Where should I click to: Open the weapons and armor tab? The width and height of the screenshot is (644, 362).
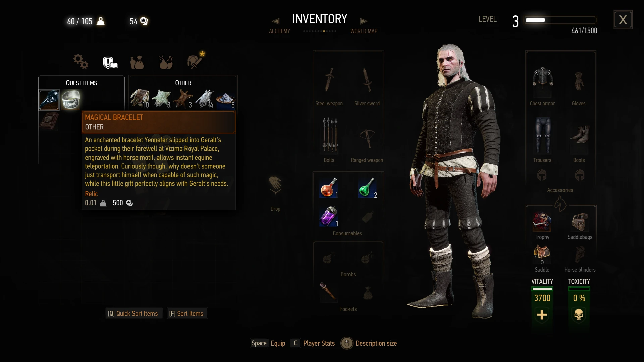(196, 60)
